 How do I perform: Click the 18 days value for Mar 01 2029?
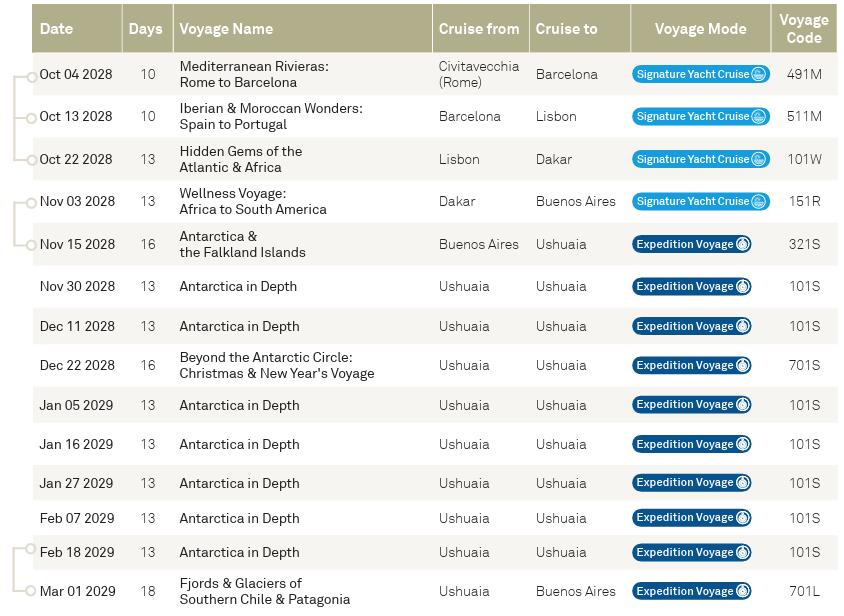click(x=148, y=591)
